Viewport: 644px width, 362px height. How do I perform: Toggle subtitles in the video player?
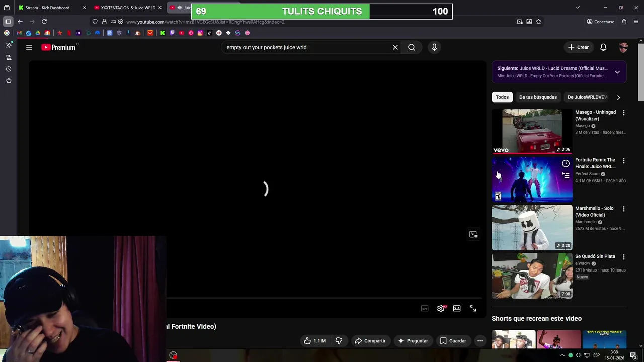click(x=425, y=308)
